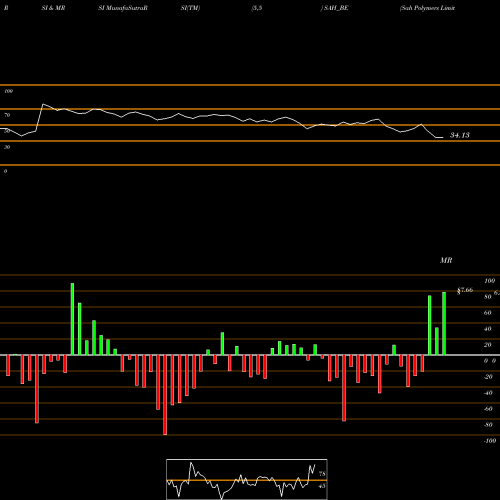Viewport: 500px width, 500px height.
Task: Open the mini oscillator thumbnail chart
Action: (x=247, y=479)
